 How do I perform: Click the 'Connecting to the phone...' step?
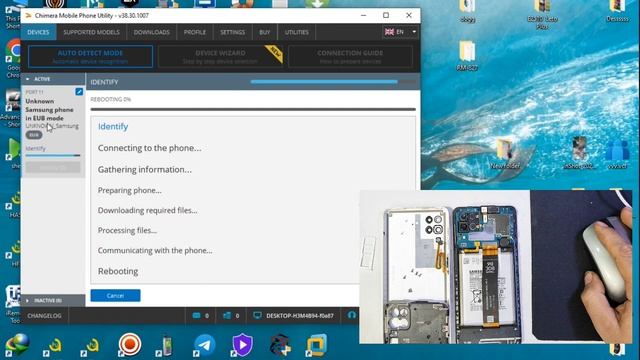click(x=149, y=148)
